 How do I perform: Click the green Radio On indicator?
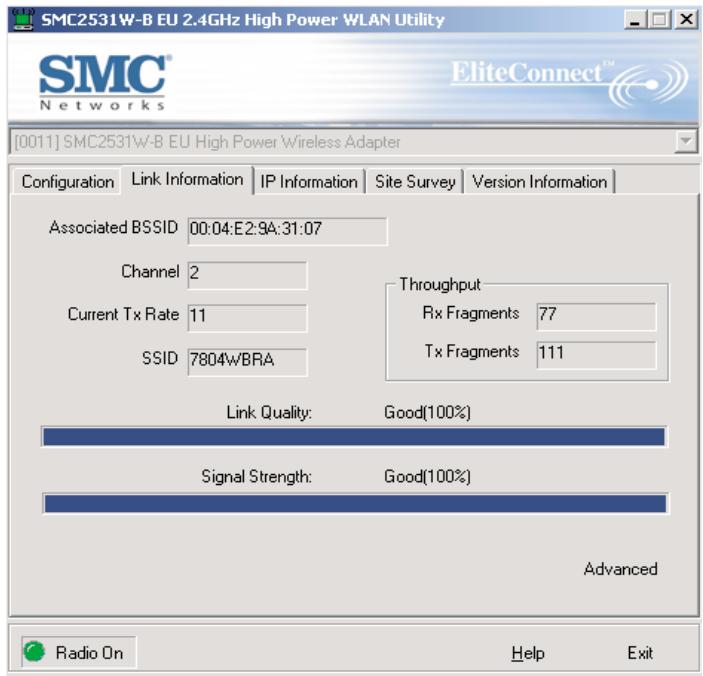point(34,652)
